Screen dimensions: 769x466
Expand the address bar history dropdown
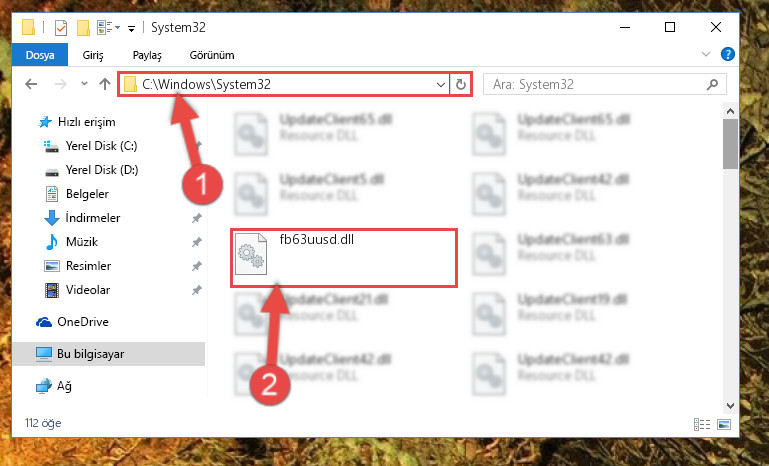440,84
